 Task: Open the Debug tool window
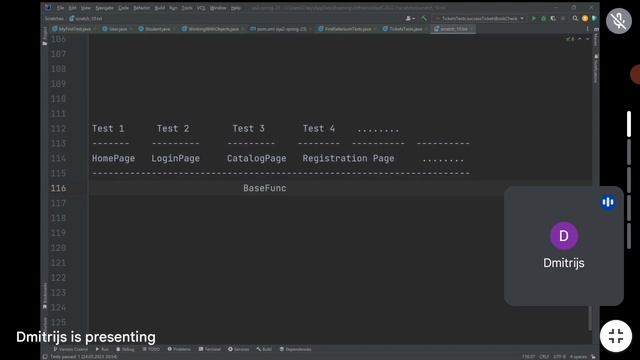(125, 349)
